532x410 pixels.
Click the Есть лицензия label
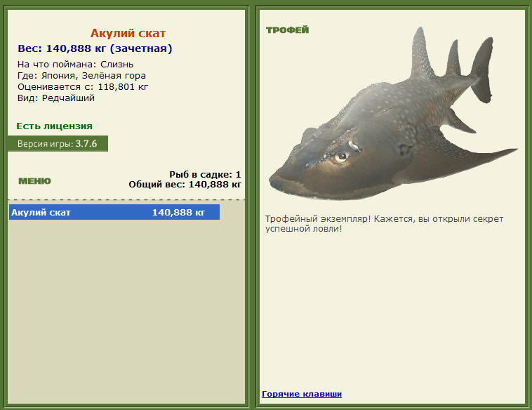pyautogui.click(x=54, y=126)
